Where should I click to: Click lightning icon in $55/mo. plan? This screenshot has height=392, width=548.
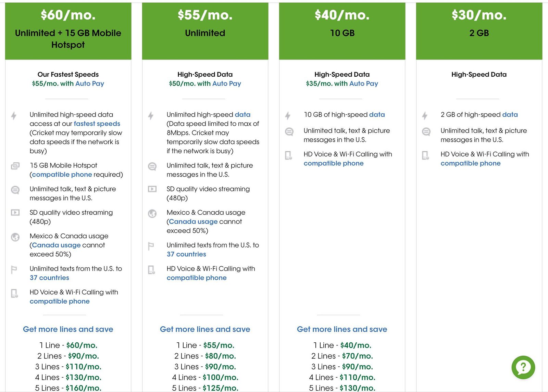[x=151, y=116]
